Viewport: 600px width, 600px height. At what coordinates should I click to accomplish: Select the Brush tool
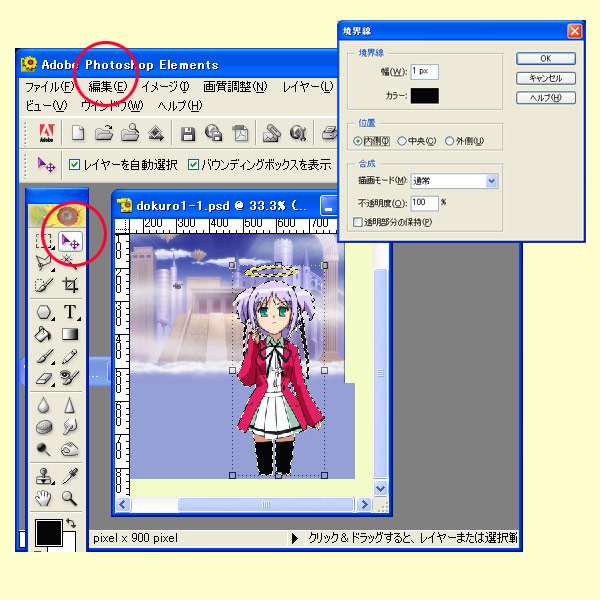[x=44, y=356]
